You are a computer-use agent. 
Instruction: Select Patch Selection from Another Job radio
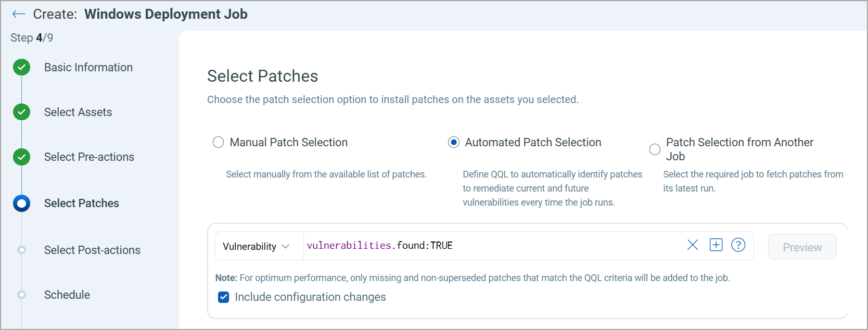point(655,149)
